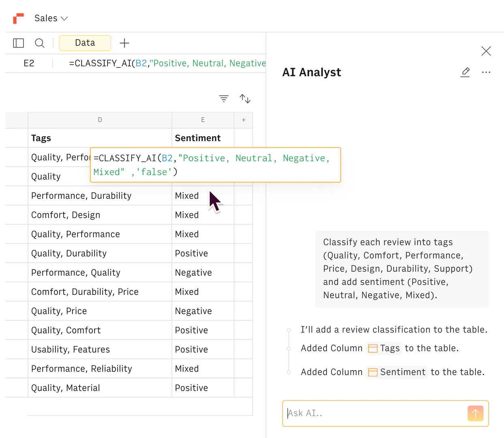The width and height of the screenshot is (504, 438).
Task: Apply sorting using the sort icon
Action: (x=245, y=98)
